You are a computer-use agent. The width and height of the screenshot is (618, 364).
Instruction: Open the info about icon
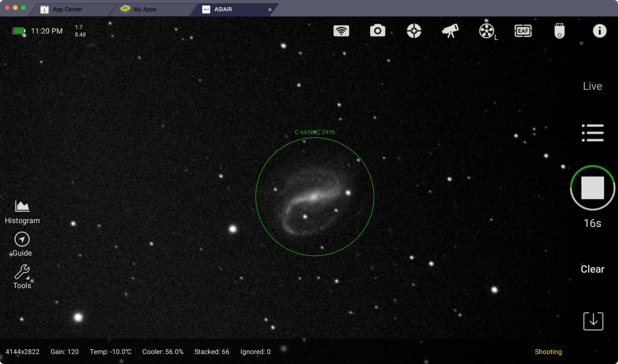click(599, 31)
